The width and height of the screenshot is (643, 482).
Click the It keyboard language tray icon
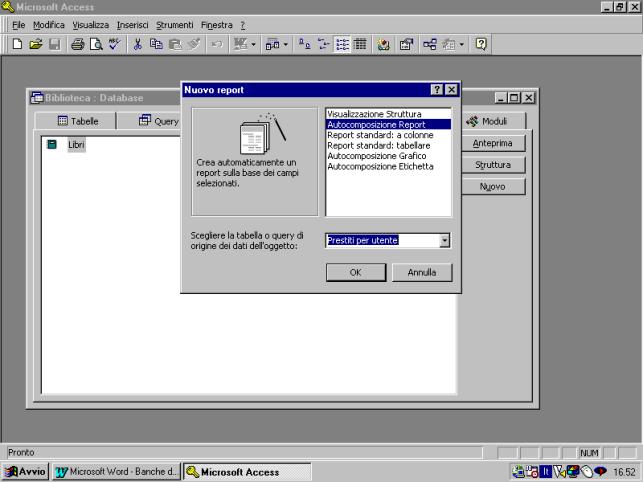[545, 472]
